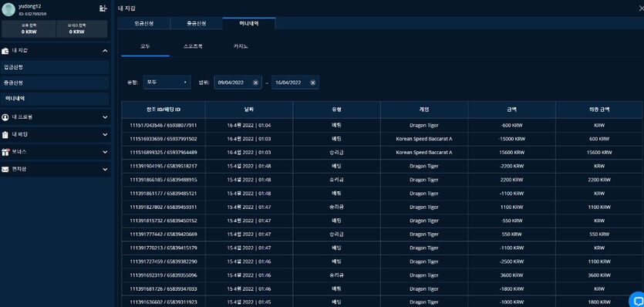
Task: Click the 게임 column header
Action: point(424,110)
